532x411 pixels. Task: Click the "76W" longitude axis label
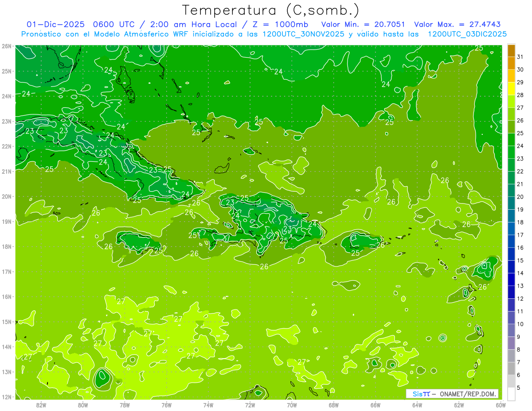pyautogui.click(x=166, y=405)
